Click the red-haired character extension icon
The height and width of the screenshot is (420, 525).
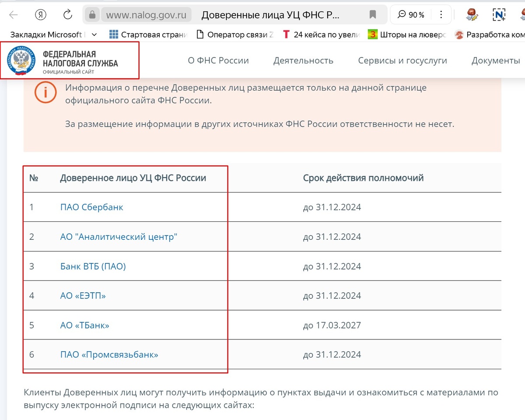[472, 15]
